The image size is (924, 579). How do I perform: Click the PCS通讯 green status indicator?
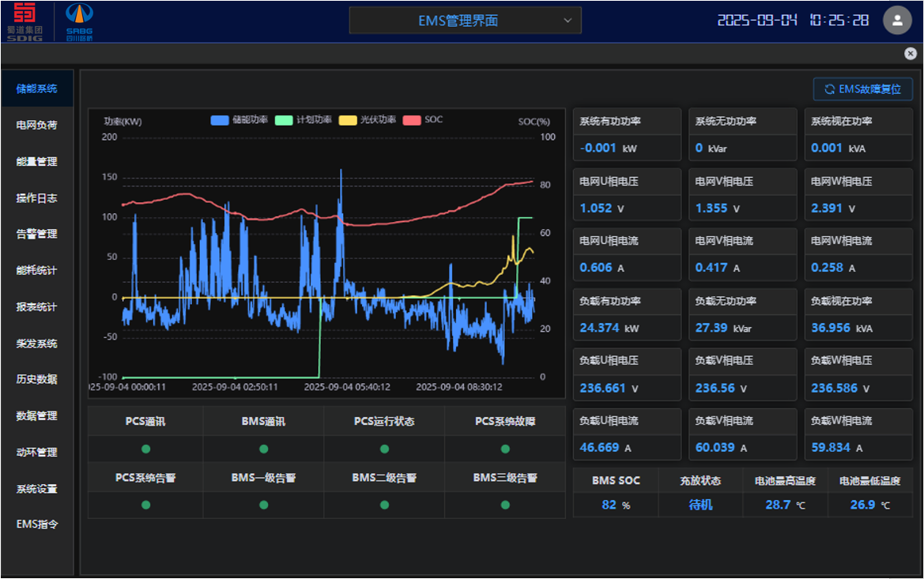tap(145, 449)
